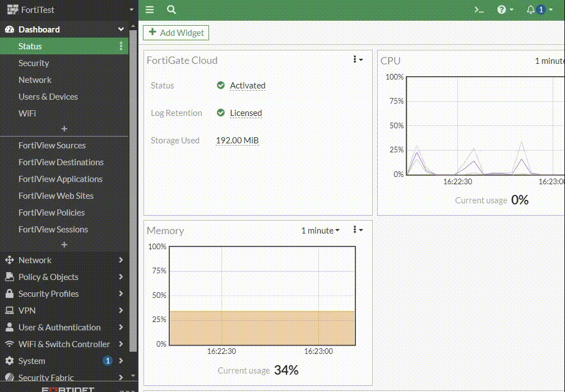Open Memory widget options menu
Image resolution: width=565 pixels, height=392 pixels.
(358, 230)
